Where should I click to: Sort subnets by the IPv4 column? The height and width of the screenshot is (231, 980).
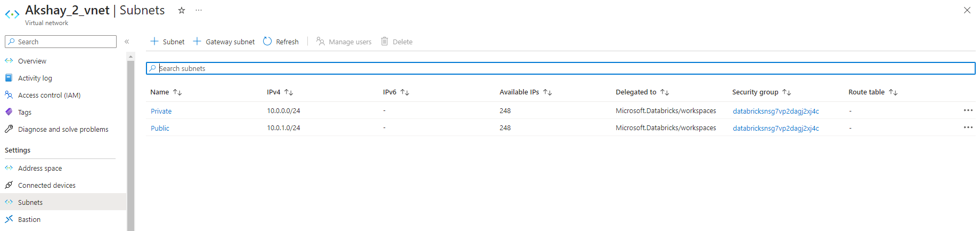pos(289,92)
